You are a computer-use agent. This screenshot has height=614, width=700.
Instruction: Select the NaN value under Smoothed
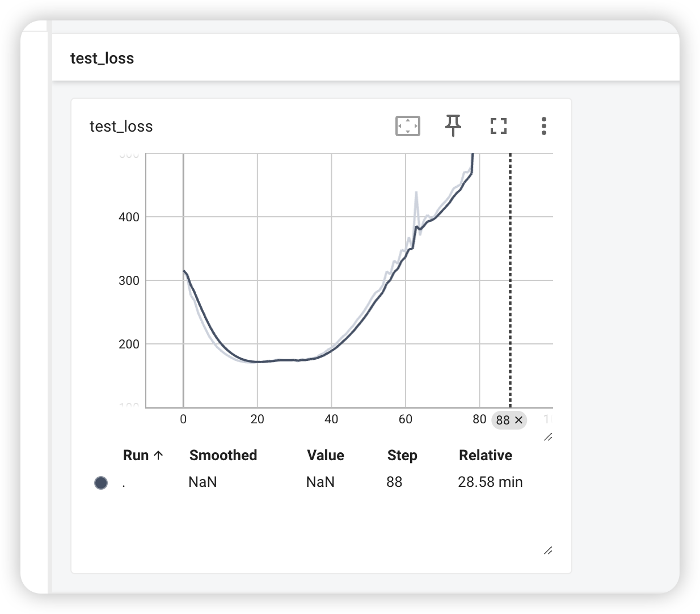pos(203,482)
